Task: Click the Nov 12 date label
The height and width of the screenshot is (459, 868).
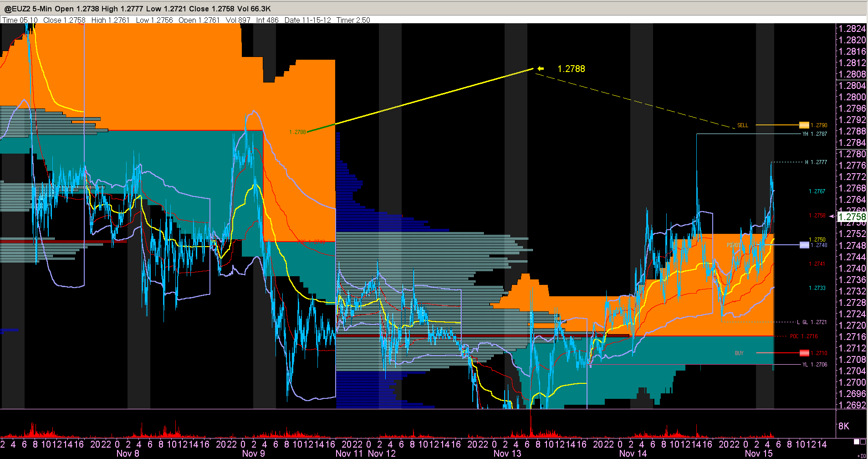Action: (382, 454)
